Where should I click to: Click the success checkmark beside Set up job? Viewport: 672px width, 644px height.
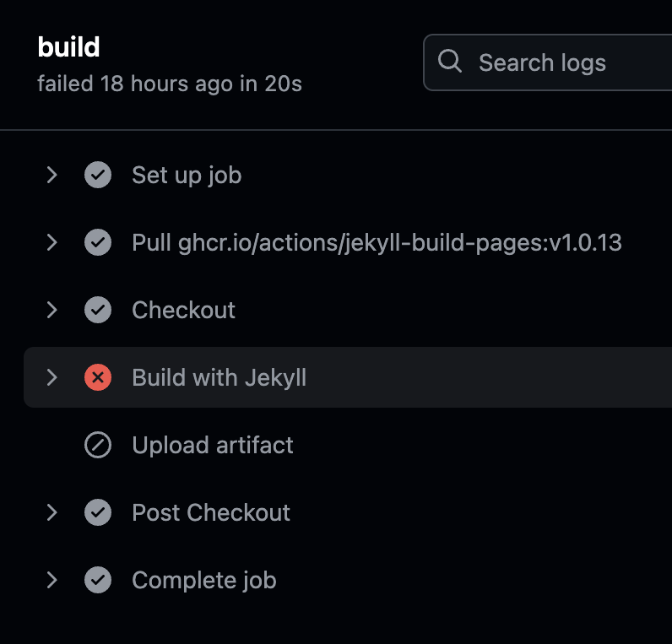point(98,175)
